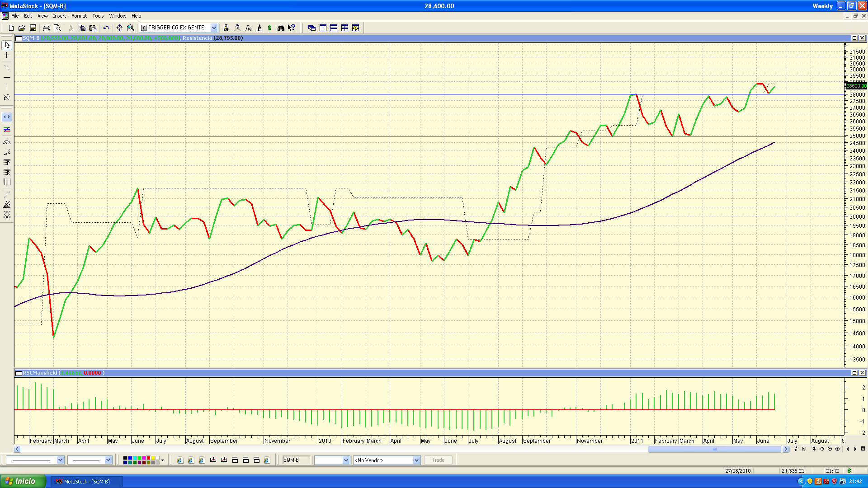The height and width of the screenshot is (488, 868).
Task: Expand the TRIGGER CG EXIGENTE dropdown
Action: tap(214, 28)
